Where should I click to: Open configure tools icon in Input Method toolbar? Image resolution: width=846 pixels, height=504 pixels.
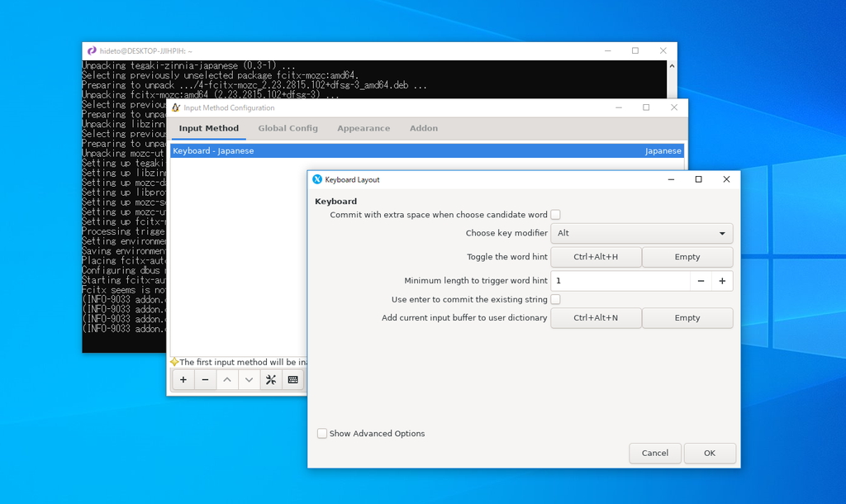click(x=271, y=380)
